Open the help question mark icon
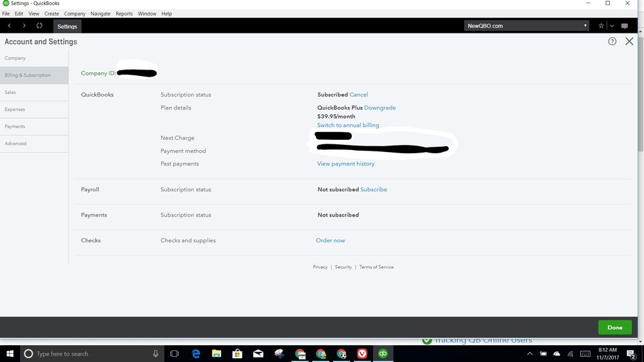Image resolution: width=644 pixels, height=362 pixels. 612,41
